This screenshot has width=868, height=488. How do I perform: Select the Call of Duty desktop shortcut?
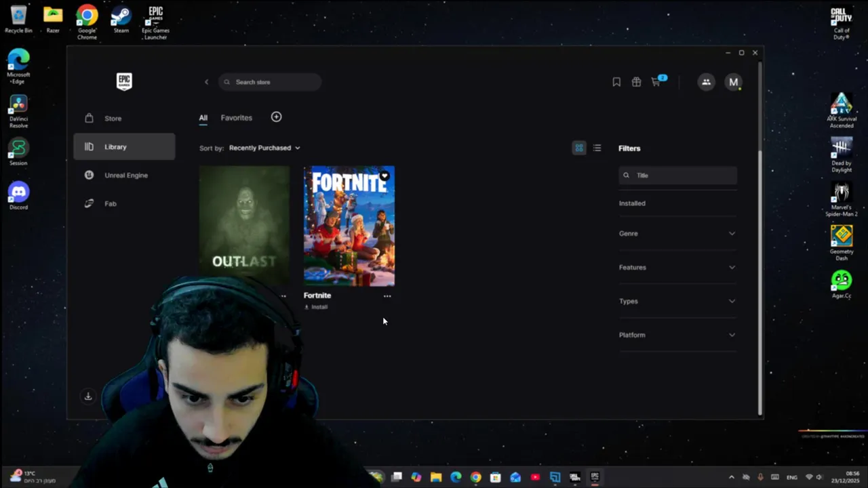pyautogui.click(x=842, y=23)
